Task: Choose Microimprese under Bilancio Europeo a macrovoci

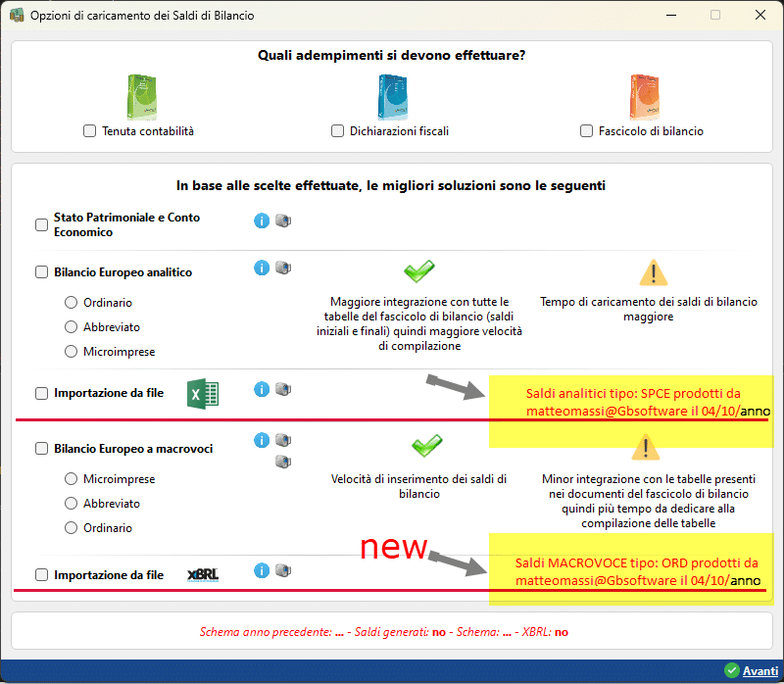Action: [71, 479]
